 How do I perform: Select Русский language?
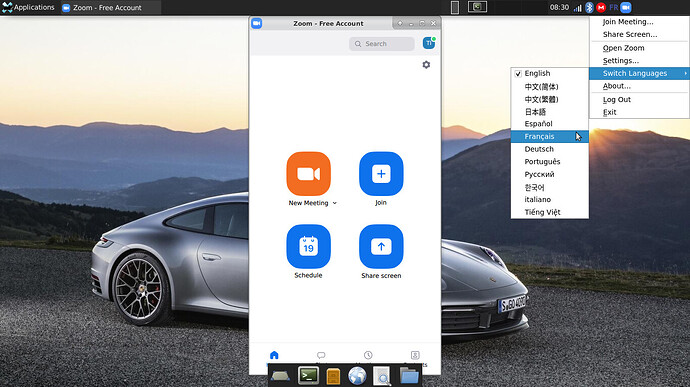click(550, 174)
